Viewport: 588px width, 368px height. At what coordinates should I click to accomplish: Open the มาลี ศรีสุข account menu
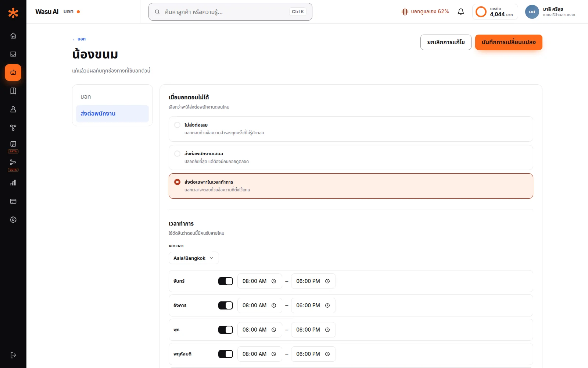(x=551, y=12)
